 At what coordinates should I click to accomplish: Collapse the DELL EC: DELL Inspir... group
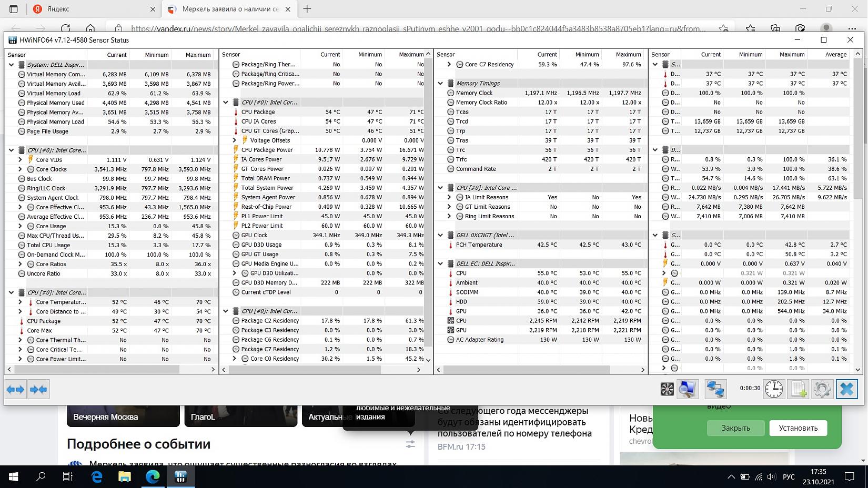point(441,264)
